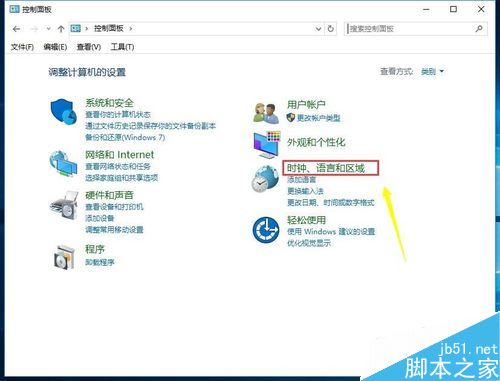This screenshot has height=381, width=500.
Task: Open the 编辑(E) menu
Action: coord(55,47)
